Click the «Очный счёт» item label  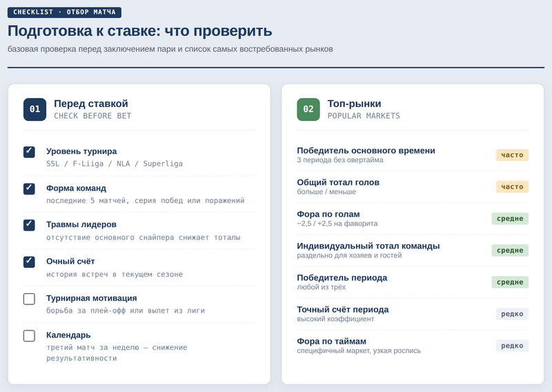pos(70,262)
